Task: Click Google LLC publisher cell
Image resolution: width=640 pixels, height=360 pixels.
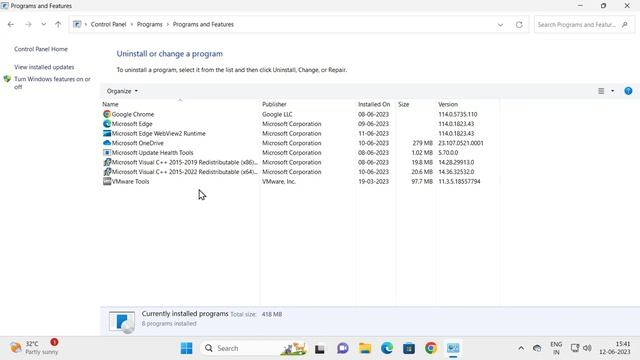Action: point(277,114)
